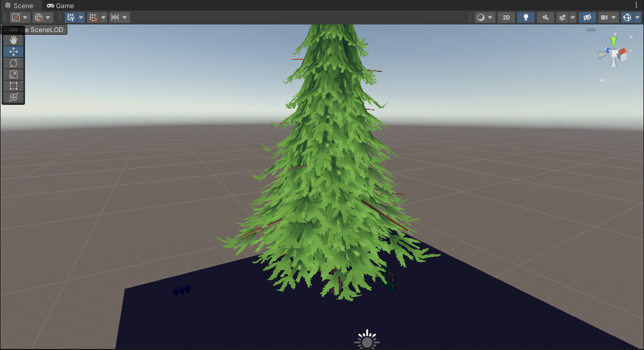The height and width of the screenshot is (350, 644).
Task: Toggle scene audio mute button
Action: 546,17
